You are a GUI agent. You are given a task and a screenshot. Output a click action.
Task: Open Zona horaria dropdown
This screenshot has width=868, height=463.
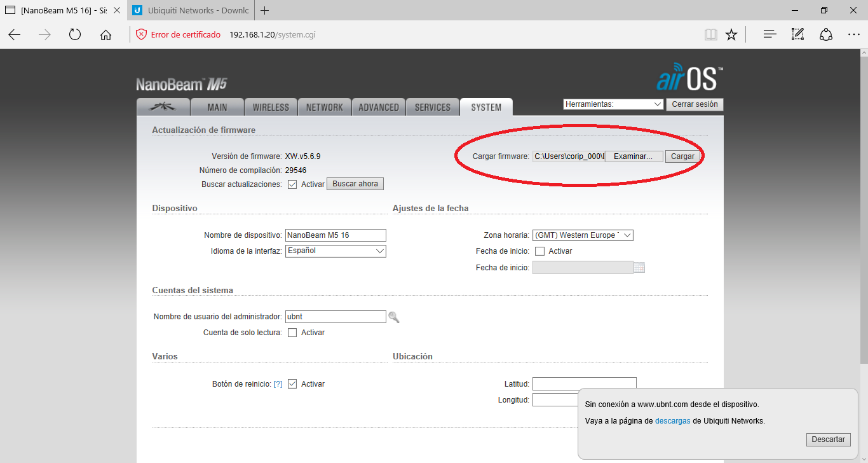point(583,235)
